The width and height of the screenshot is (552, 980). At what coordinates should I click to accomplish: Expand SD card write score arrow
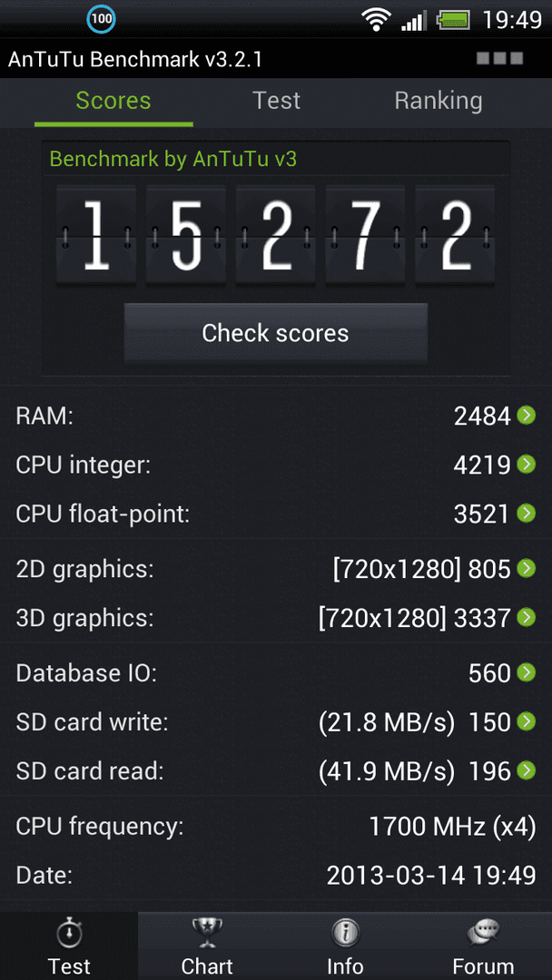[527, 721]
